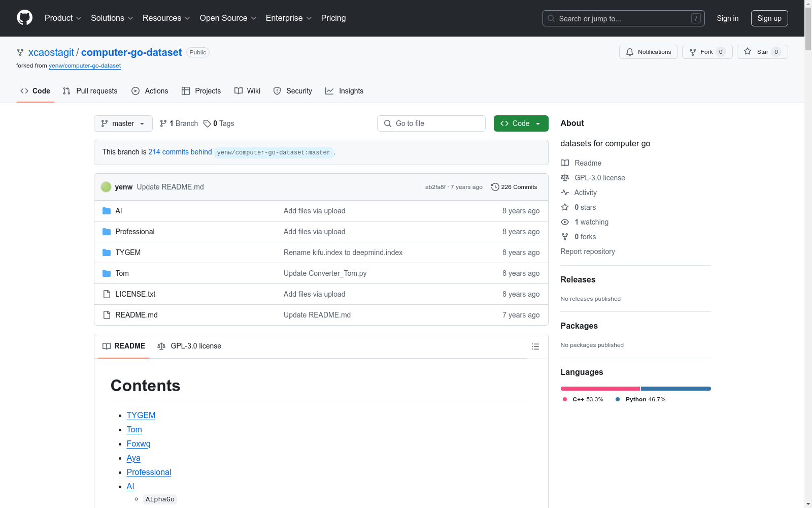This screenshot has width=812, height=508.
Task: Open the Security tab
Action: [x=293, y=91]
